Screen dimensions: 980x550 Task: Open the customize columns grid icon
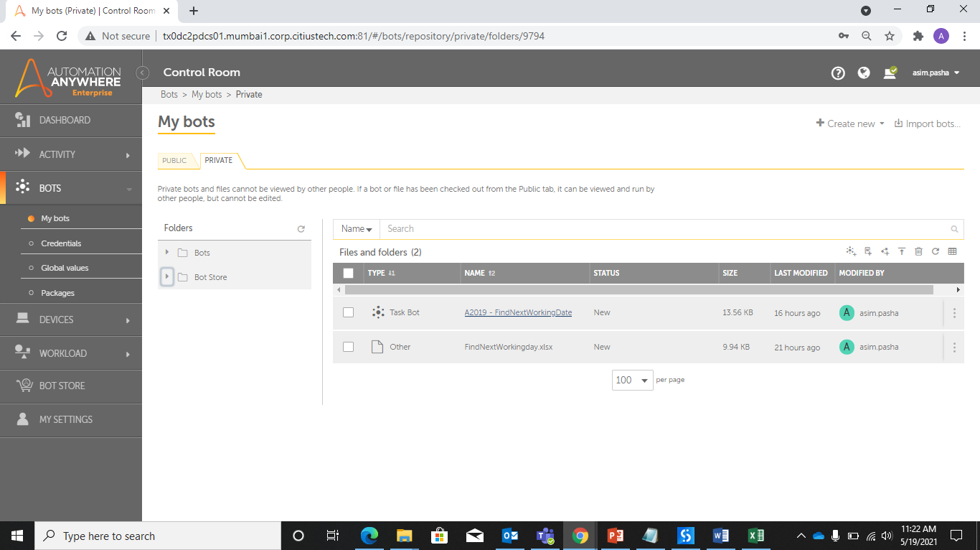click(953, 251)
